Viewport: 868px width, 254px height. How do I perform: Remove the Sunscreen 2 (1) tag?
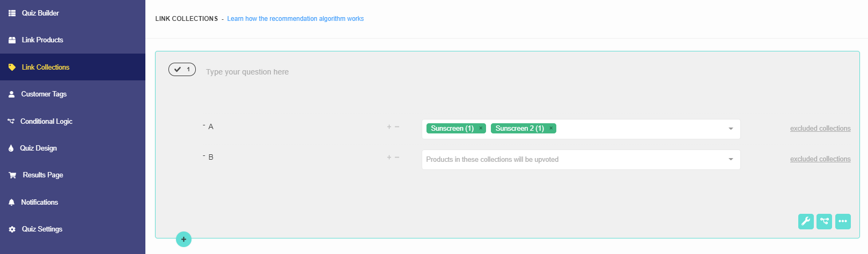(x=551, y=128)
